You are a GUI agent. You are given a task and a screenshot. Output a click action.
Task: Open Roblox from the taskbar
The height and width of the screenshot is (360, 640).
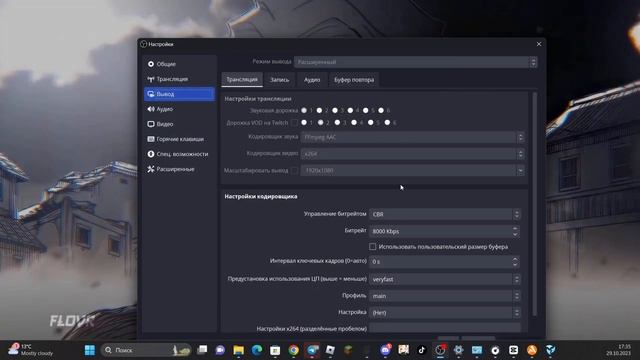point(330,350)
